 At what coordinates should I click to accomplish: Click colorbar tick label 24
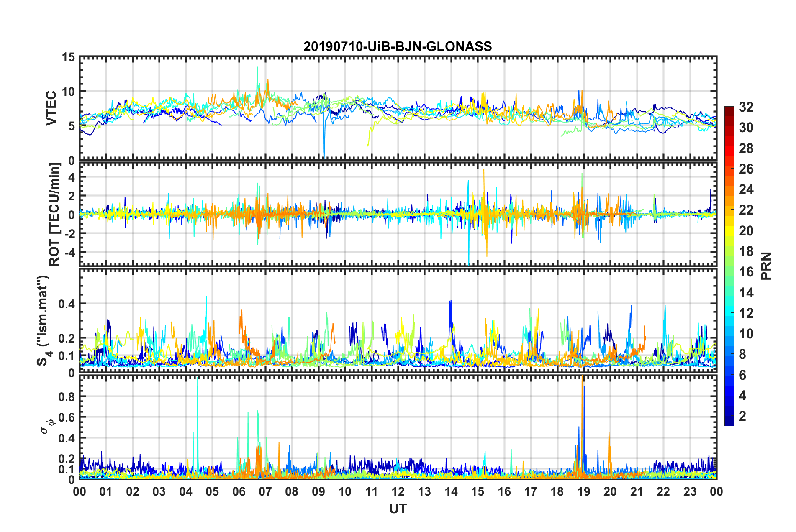(x=746, y=189)
